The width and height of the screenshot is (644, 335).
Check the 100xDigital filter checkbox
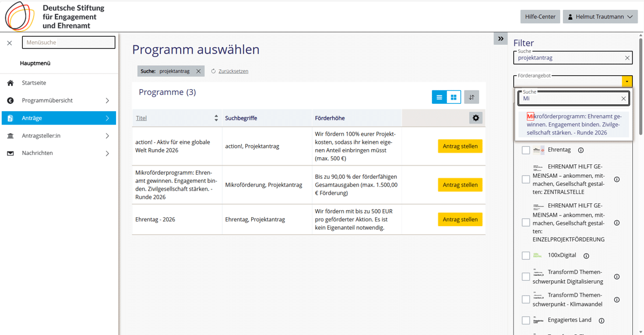526,256
